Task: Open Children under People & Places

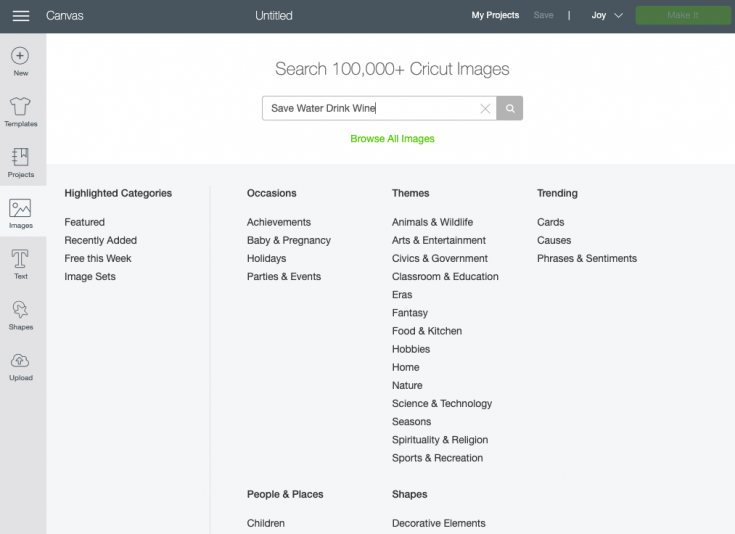Action: [266, 523]
